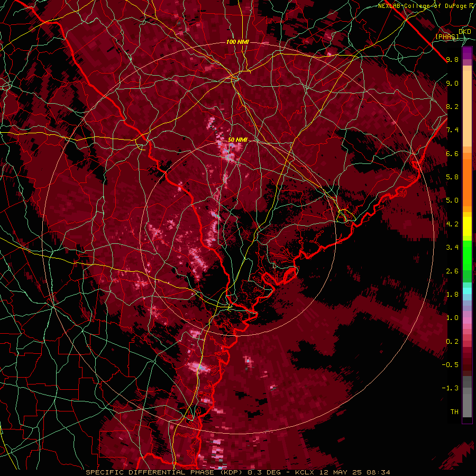476x476 pixels.
Task: Pick the yellow color bar segment
Action: (467, 226)
